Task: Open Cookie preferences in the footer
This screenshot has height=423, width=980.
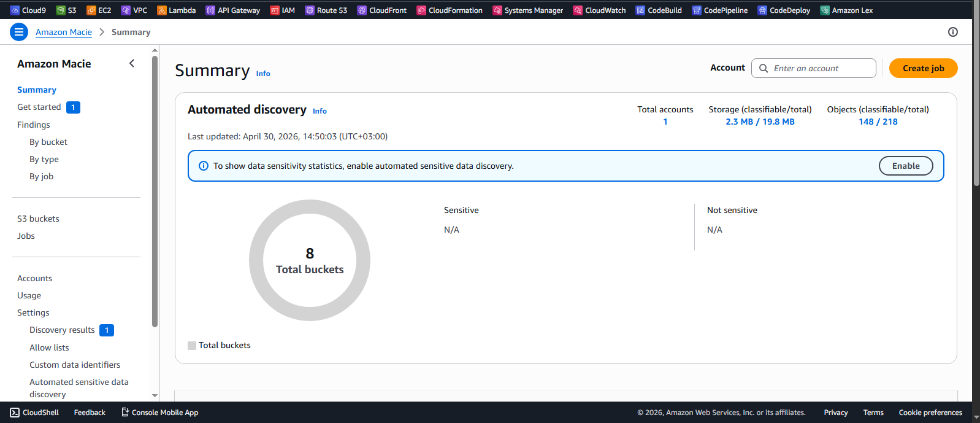Action: pos(930,413)
